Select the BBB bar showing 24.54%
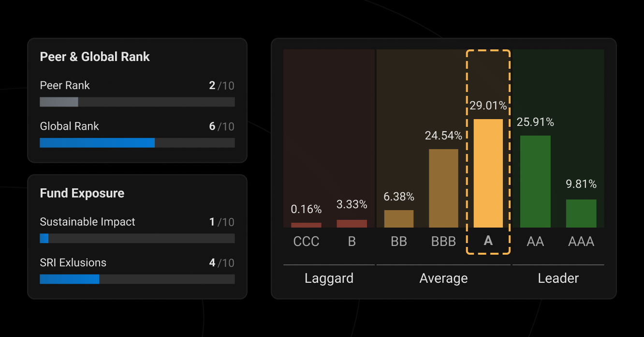Screen dimensions: 644x337 [x=443, y=188]
